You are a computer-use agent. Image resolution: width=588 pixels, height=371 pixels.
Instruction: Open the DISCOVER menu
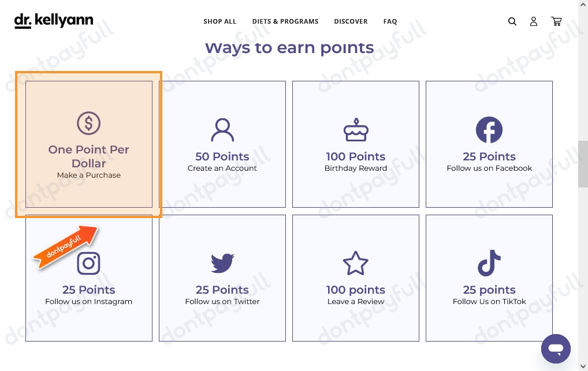[351, 21]
